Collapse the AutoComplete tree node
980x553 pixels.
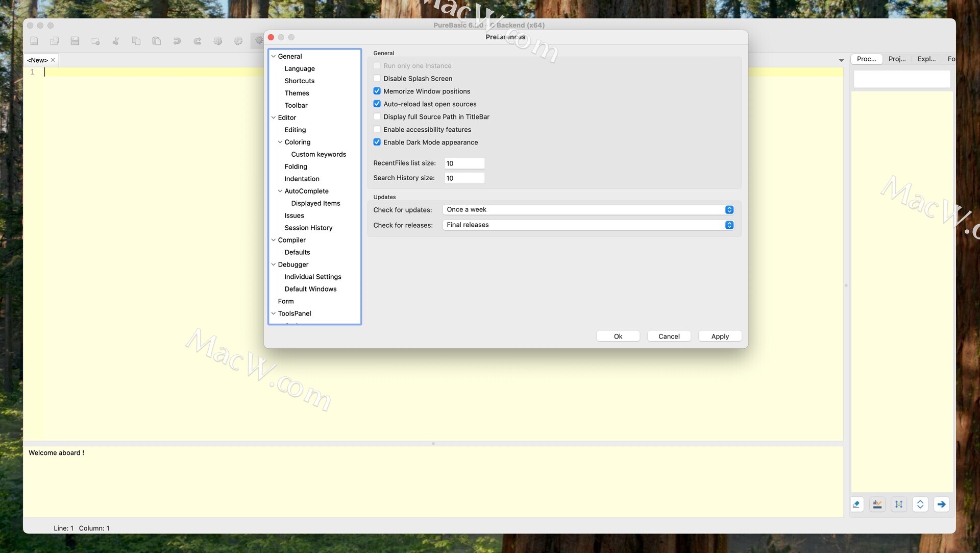click(x=280, y=191)
